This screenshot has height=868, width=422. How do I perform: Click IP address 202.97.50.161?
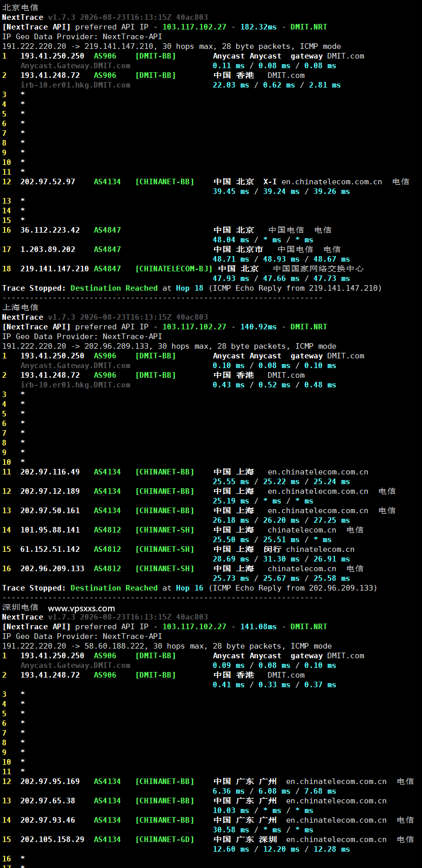pos(50,511)
